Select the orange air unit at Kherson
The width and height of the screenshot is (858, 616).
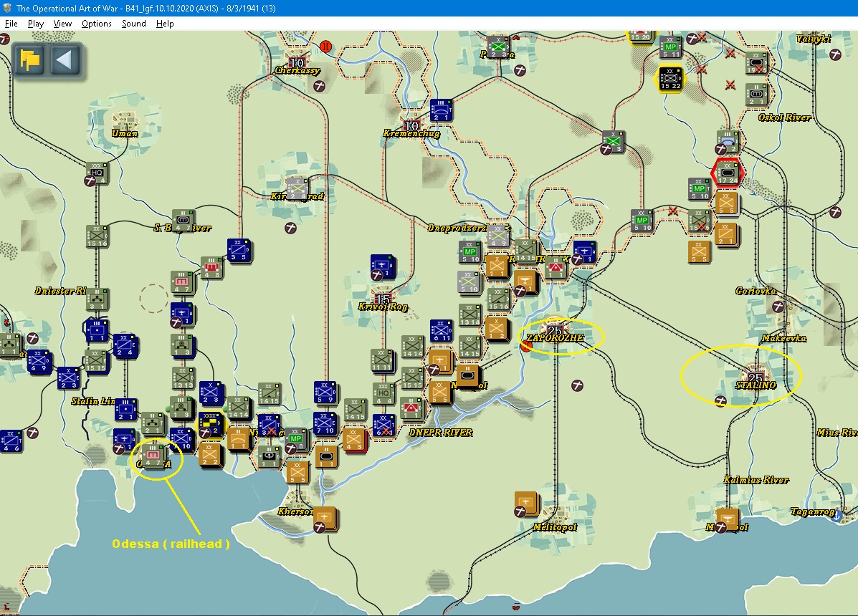coord(325,519)
